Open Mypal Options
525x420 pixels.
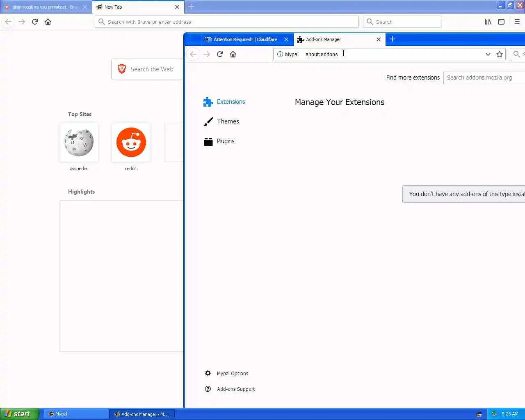[226, 373]
